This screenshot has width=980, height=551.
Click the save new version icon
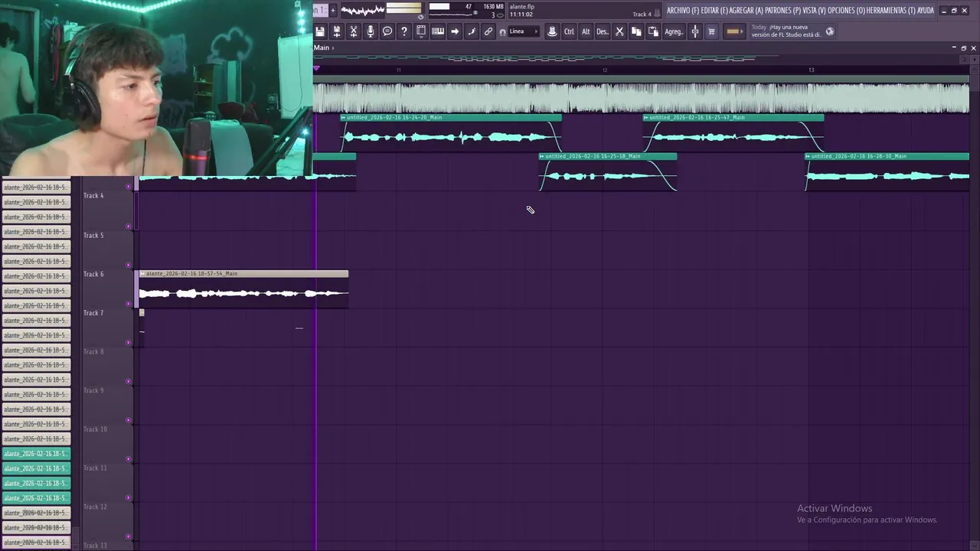pos(337,31)
